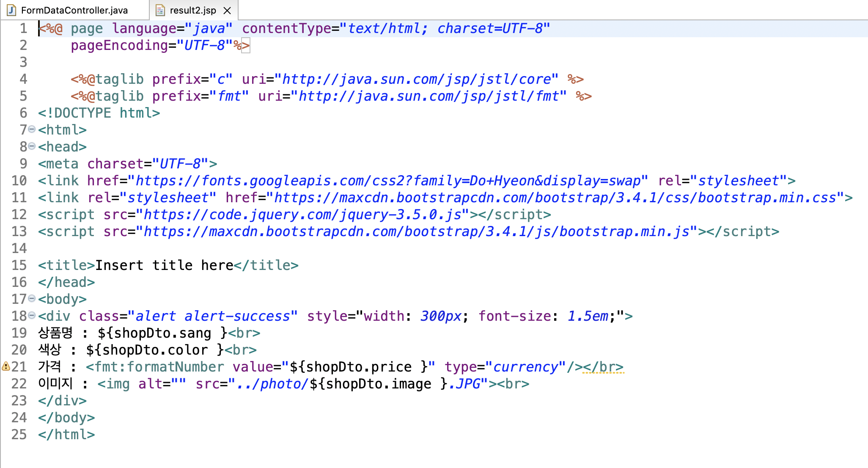Collapse the head section fold on line 8
This screenshot has width=868, height=468.
pos(32,146)
